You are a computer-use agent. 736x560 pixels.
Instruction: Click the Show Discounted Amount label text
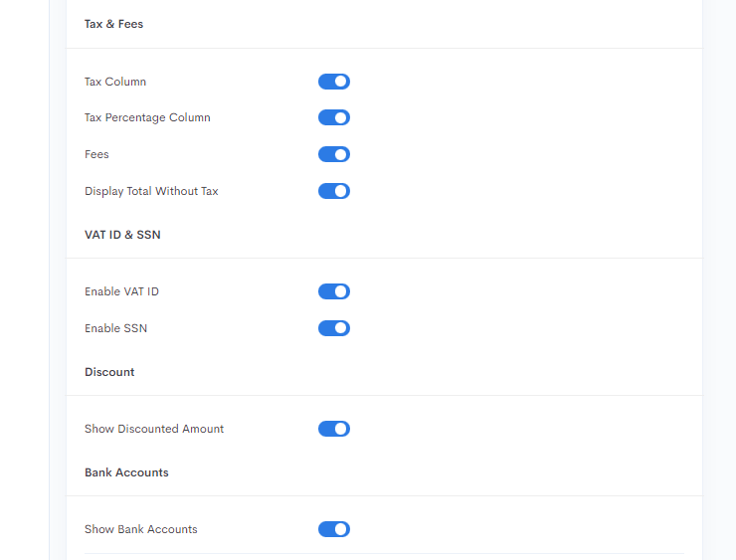[154, 429]
